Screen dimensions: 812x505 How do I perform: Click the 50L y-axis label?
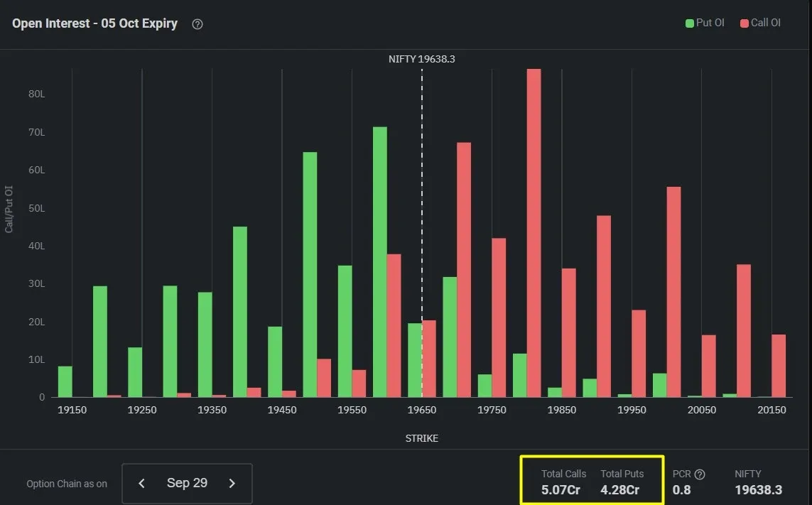pyautogui.click(x=37, y=208)
